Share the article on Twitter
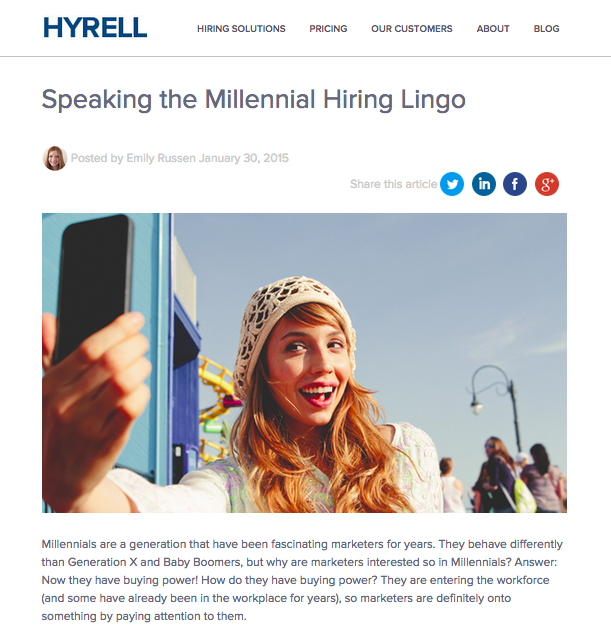Viewport: 611px width, 640px height. [x=452, y=184]
